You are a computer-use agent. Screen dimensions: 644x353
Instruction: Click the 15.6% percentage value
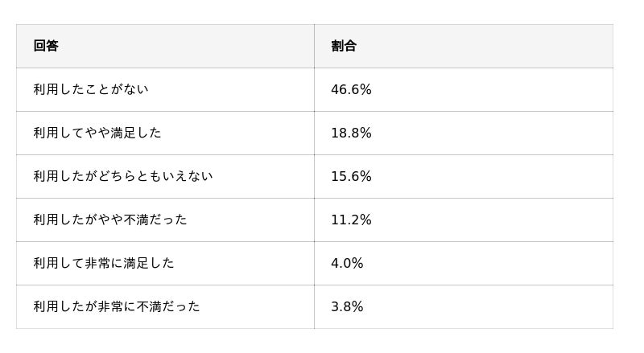(351, 177)
